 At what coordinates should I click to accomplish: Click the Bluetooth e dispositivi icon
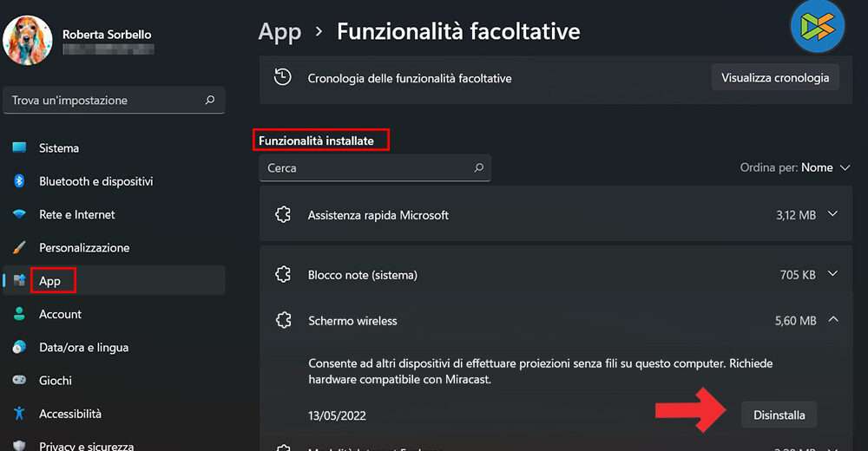pos(19,181)
